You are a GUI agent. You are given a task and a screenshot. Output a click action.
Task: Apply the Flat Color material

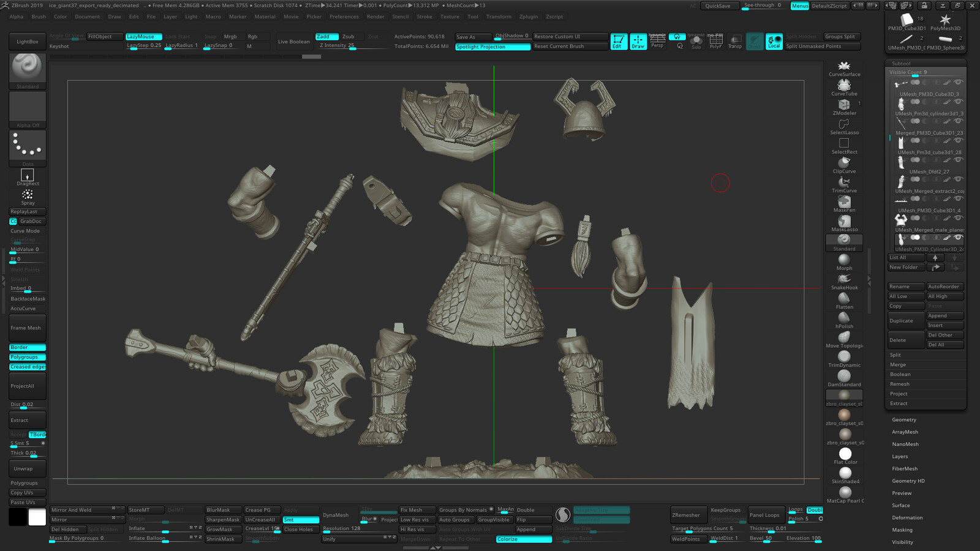click(845, 455)
